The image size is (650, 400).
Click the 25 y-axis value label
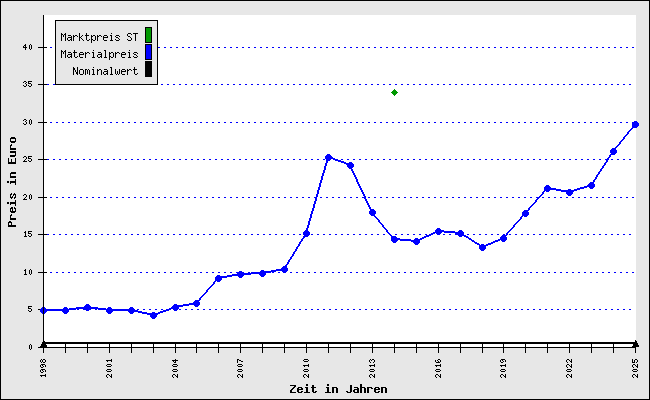pos(28,159)
